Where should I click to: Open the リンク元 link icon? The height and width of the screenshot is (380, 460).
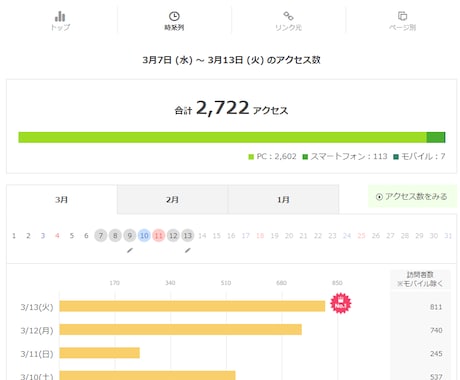point(288,16)
